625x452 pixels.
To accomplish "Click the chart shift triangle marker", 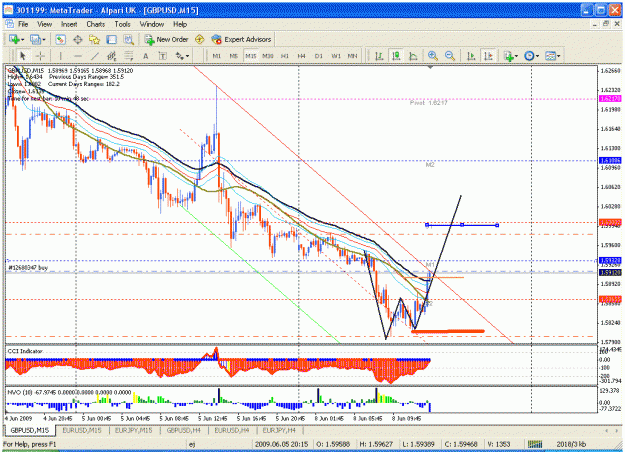I will coord(430,67).
